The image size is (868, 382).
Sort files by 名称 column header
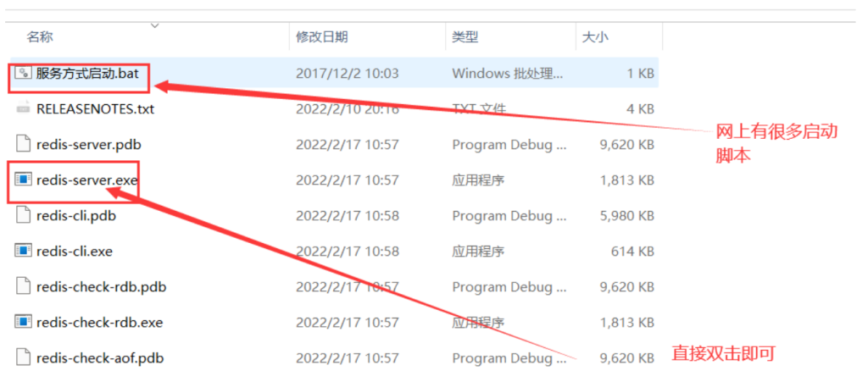pyautogui.click(x=40, y=37)
